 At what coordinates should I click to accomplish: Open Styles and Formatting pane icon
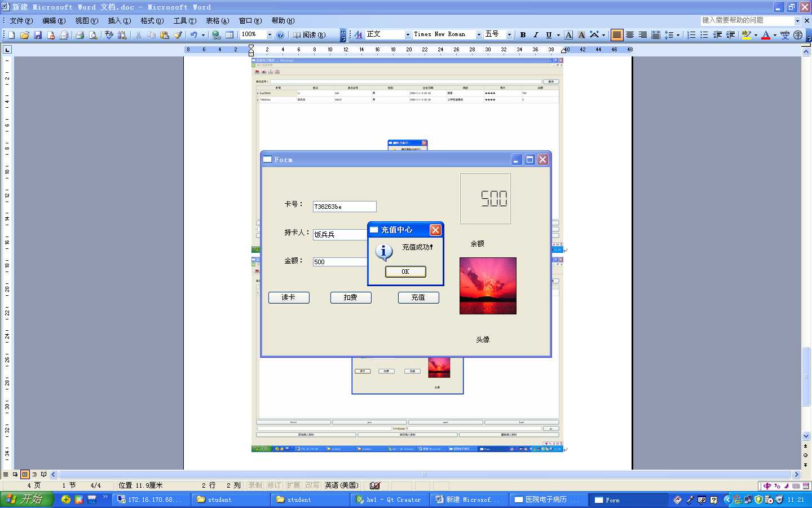(358, 35)
